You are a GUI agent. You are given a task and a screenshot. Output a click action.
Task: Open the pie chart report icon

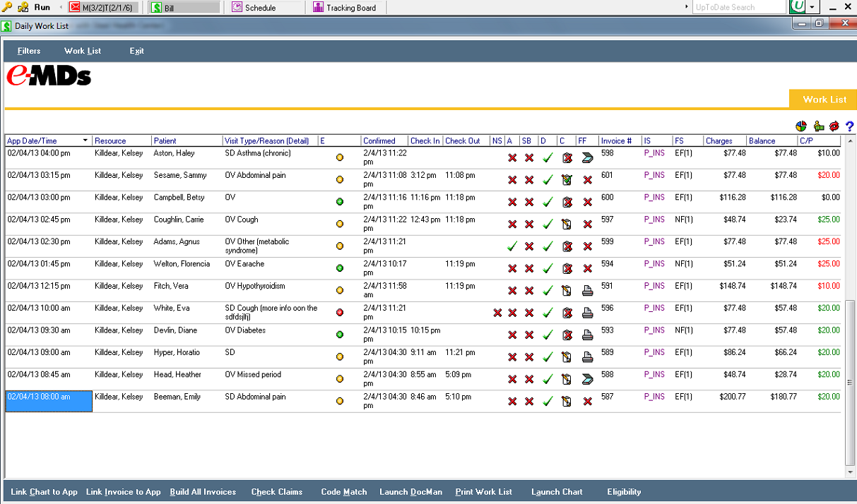[x=801, y=126]
